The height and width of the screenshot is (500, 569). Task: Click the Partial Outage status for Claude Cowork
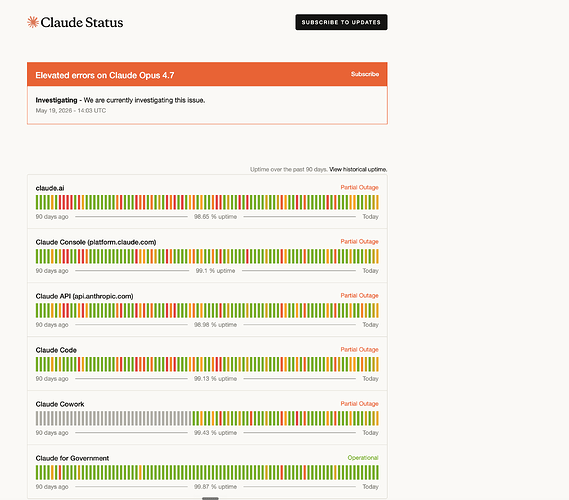tap(359, 403)
